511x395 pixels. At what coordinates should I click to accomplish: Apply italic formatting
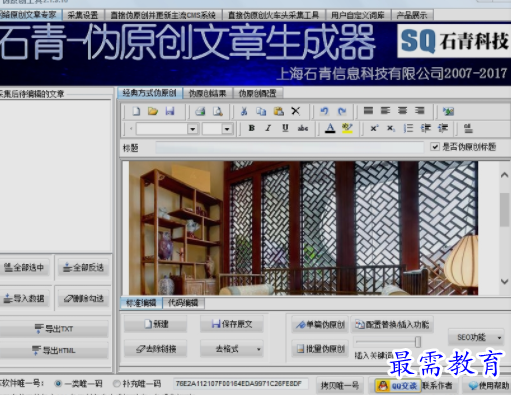[x=268, y=128]
